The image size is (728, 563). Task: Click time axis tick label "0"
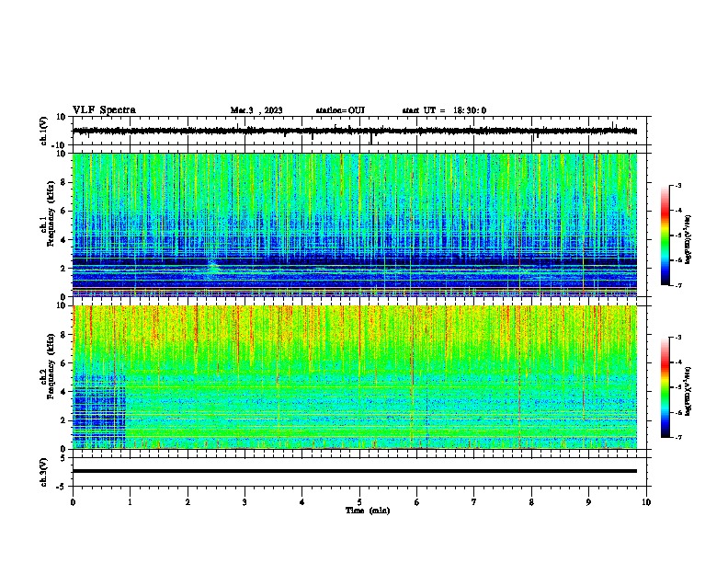(x=73, y=502)
